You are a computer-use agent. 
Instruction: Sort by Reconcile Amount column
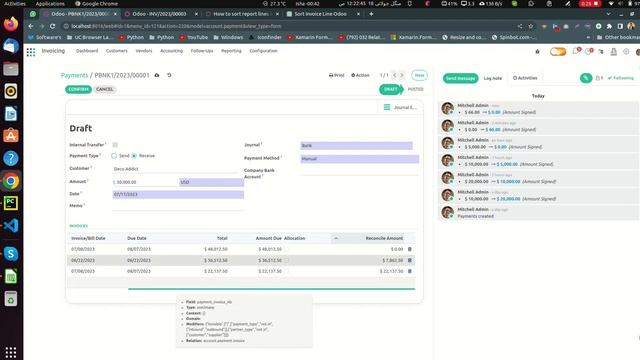[x=384, y=238]
